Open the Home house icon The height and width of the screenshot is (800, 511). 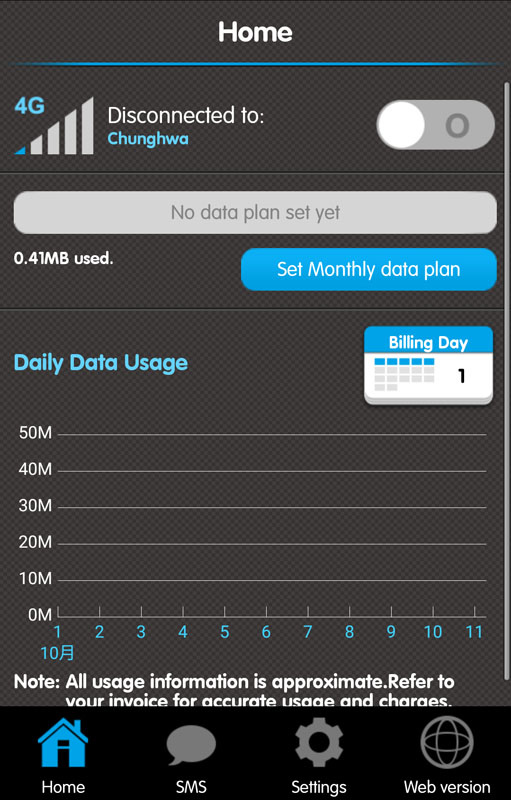coord(63,742)
